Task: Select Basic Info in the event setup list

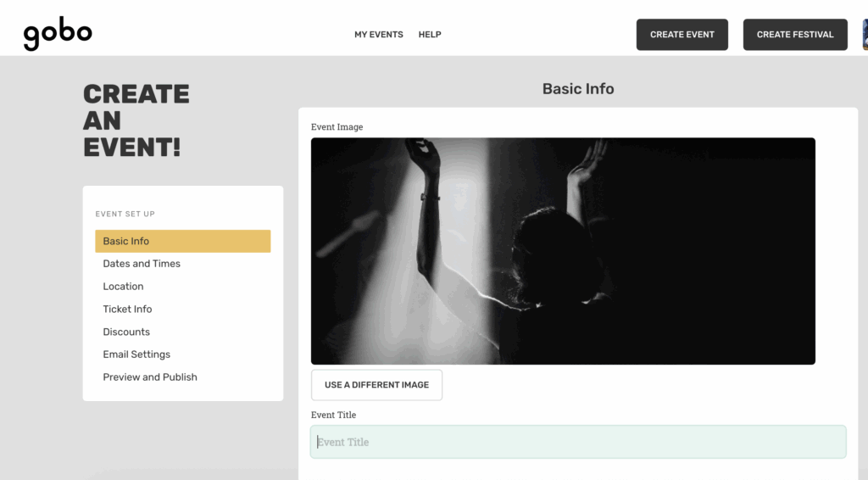Action: [183, 241]
